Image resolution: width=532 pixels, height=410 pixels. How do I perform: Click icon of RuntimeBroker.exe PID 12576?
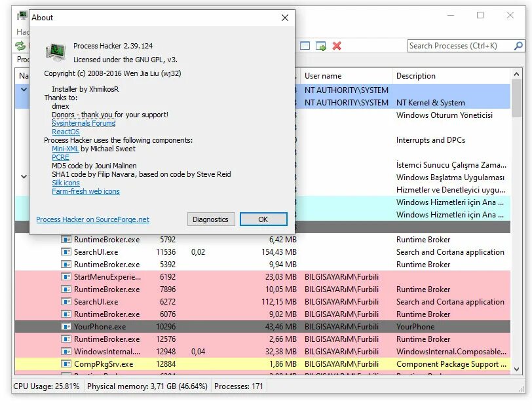tap(66, 339)
